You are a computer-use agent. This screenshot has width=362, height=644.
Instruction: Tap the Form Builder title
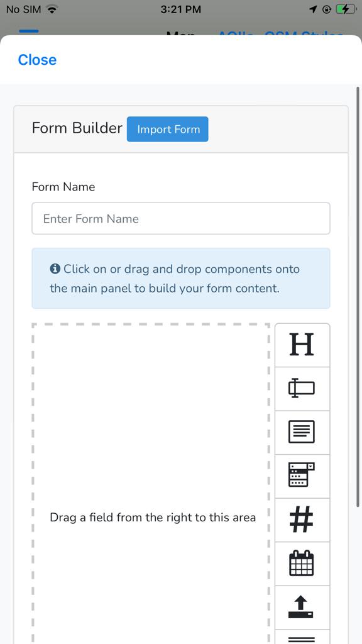pyautogui.click(x=77, y=128)
